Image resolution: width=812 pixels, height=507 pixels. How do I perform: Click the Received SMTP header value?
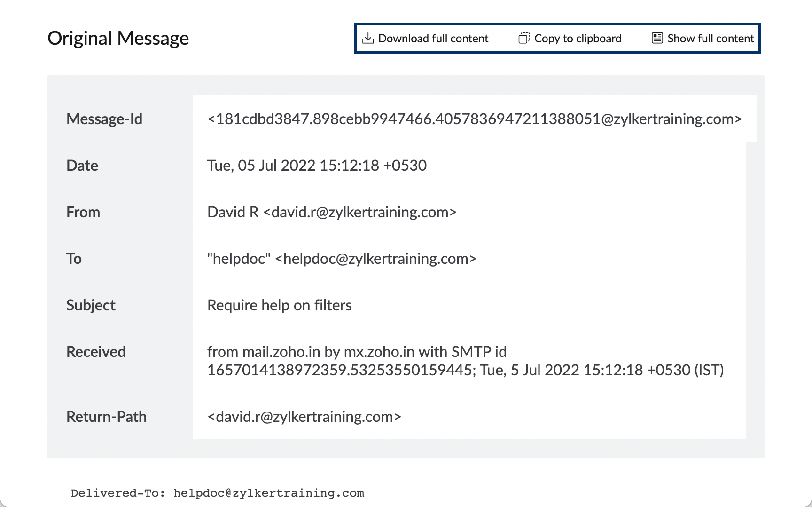[465, 361]
